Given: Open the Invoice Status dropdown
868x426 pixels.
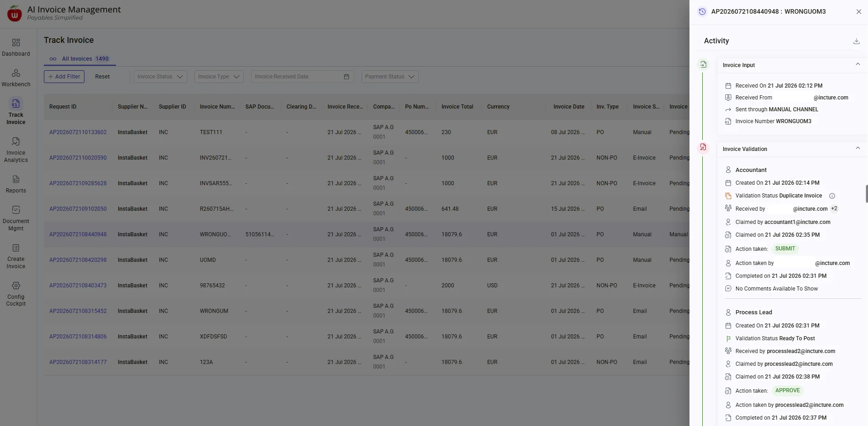Looking at the screenshot, I should click(160, 77).
